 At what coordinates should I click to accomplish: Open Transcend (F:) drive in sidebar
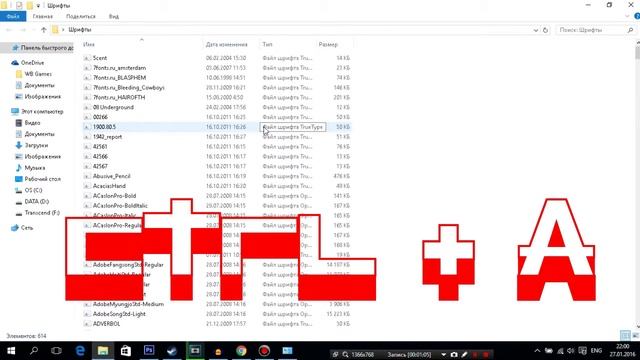pyautogui.click(x=42, y=213)
